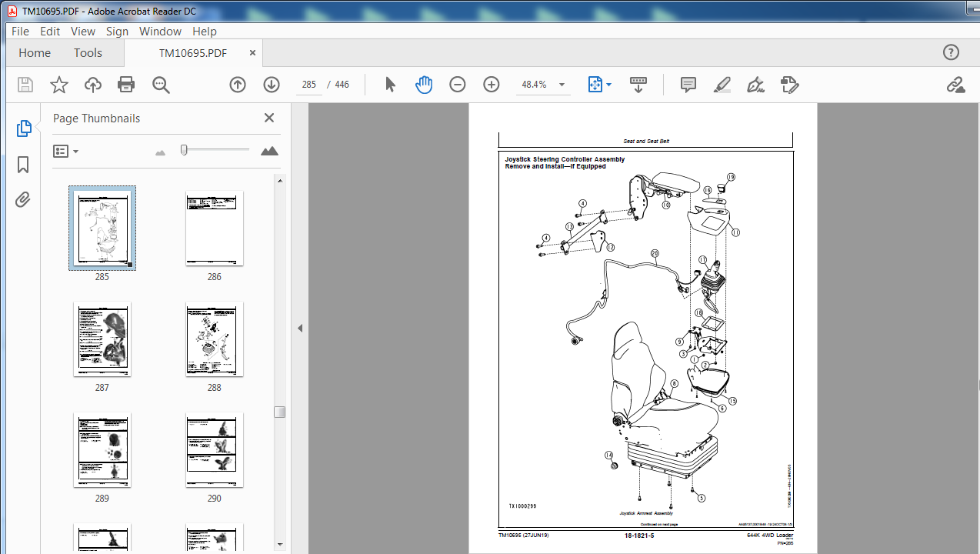The width and height of the screenshot is (980, 554).
Task: Select the TM10695.PDF document tab
Action: 193,53
